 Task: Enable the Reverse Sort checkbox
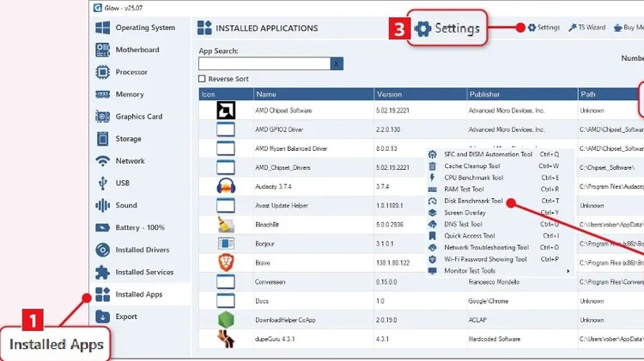tap(202, 79)
